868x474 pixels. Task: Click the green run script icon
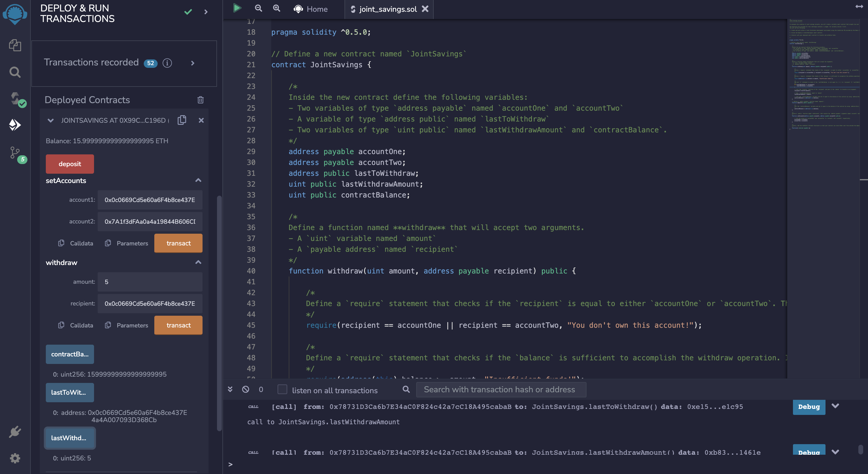point(237,8)
